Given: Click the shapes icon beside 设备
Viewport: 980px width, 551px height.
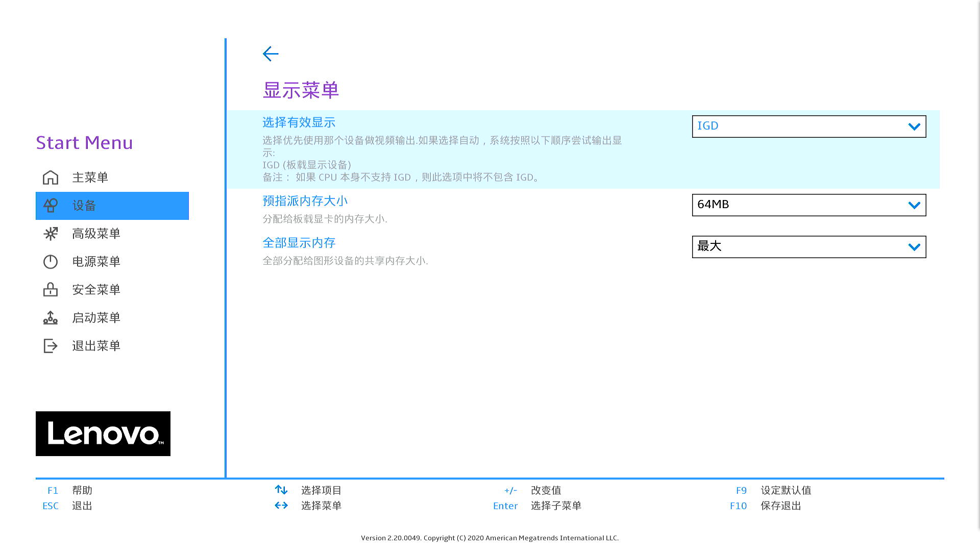Looking at the screenshot, I should click(x=51, y=206).
